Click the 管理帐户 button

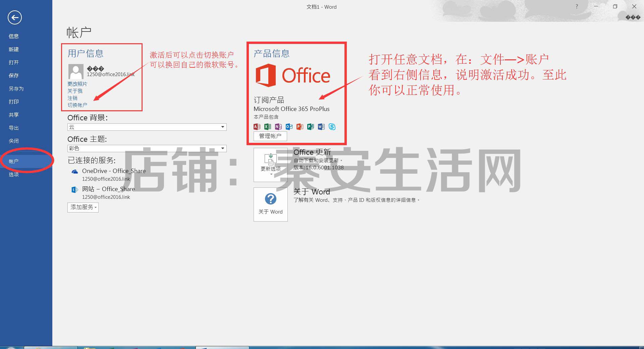click(x=270, y=136)
